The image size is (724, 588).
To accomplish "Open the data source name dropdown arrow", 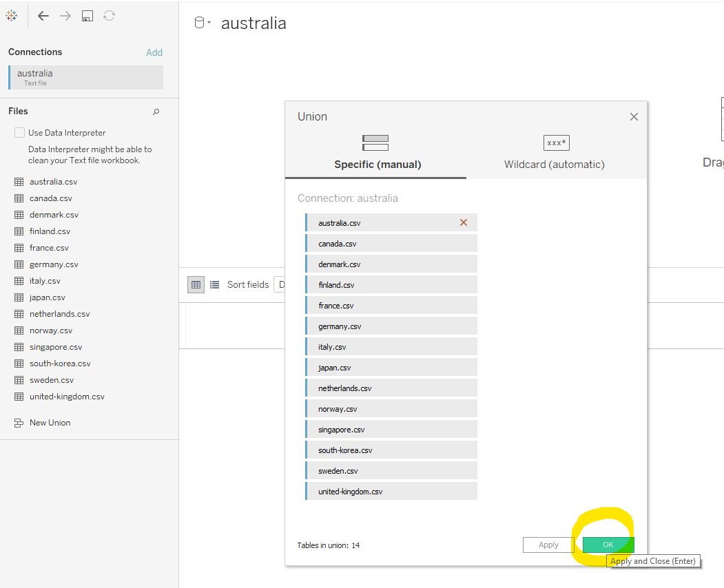I will tap(206, 23).
